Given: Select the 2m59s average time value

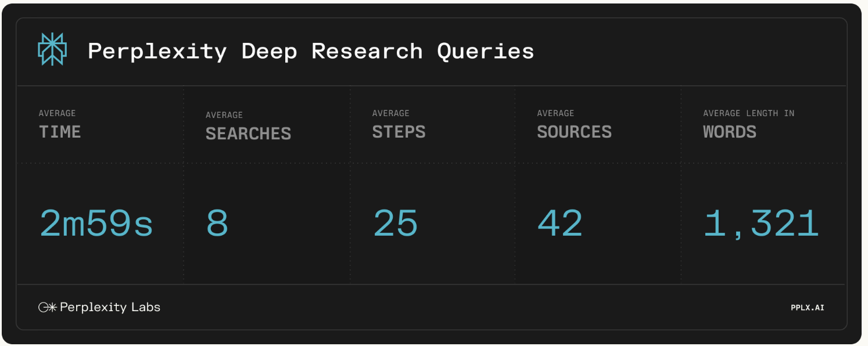Looking at the screenshot, I should click(x=96, y=224).
